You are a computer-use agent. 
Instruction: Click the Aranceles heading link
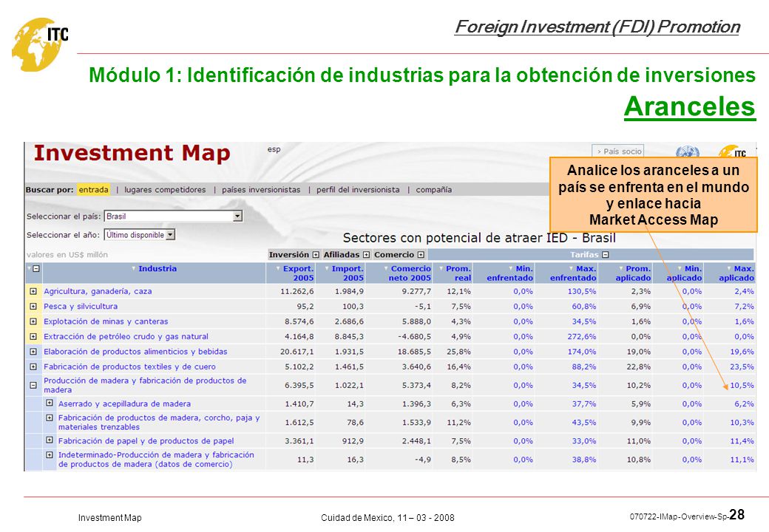(x=689, y=107)
